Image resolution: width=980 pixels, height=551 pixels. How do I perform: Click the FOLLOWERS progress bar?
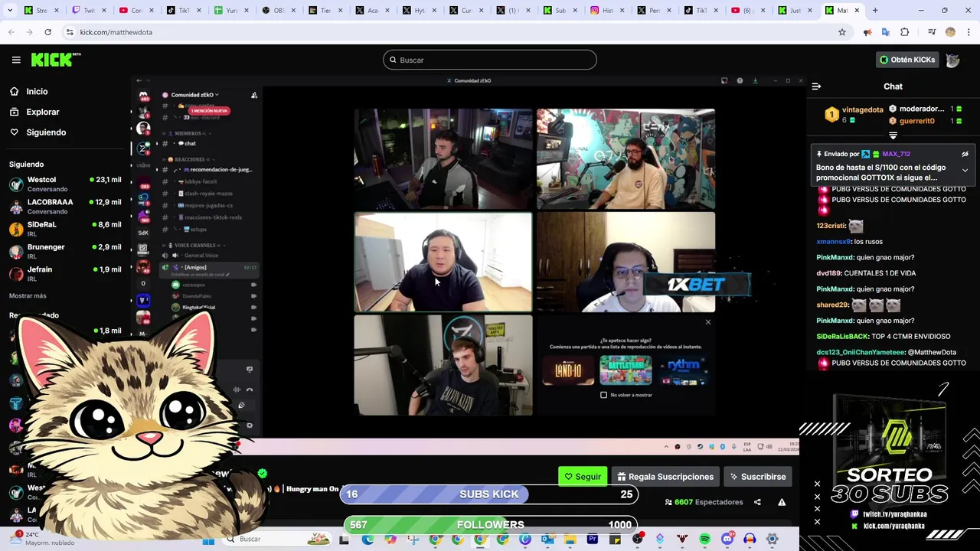tap(490, 525)
